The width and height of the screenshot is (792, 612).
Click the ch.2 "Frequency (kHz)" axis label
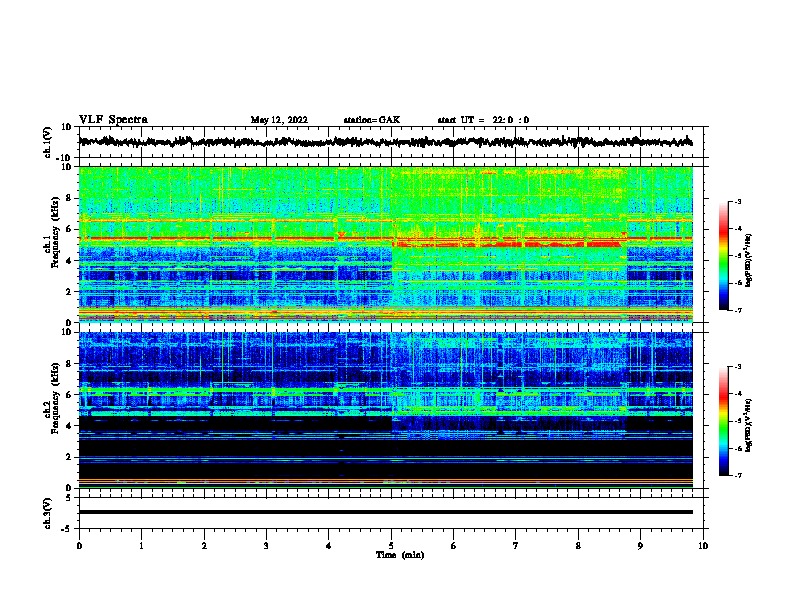tap(55, 398)
